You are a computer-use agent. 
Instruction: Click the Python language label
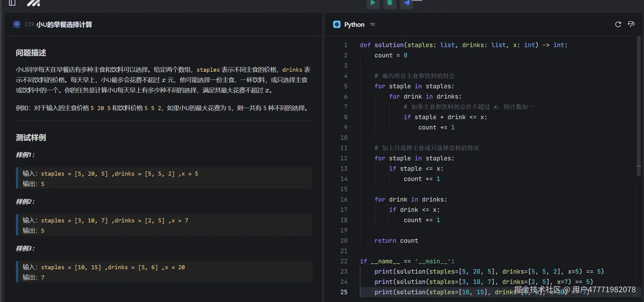(x=354, y=24)
